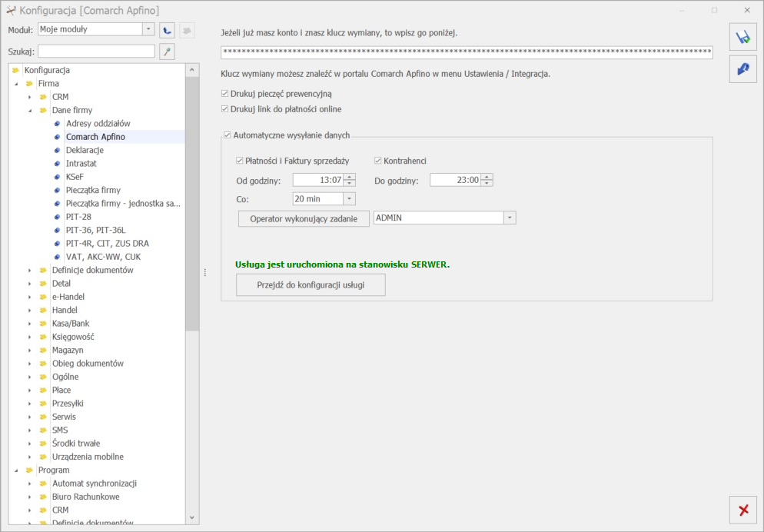This screenshot has height=532, width=764.
Task: Click the blue icon beside PIT-28
Action: tap(57, 217)
